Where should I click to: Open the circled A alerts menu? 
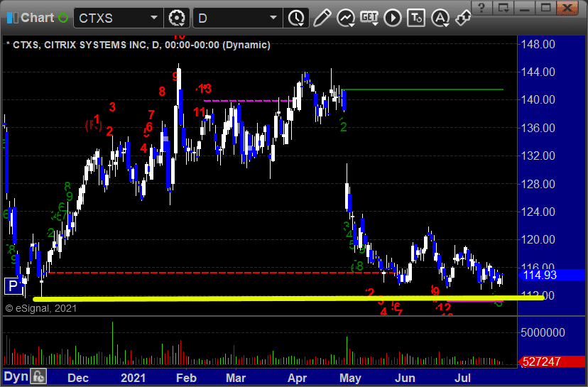440,18
